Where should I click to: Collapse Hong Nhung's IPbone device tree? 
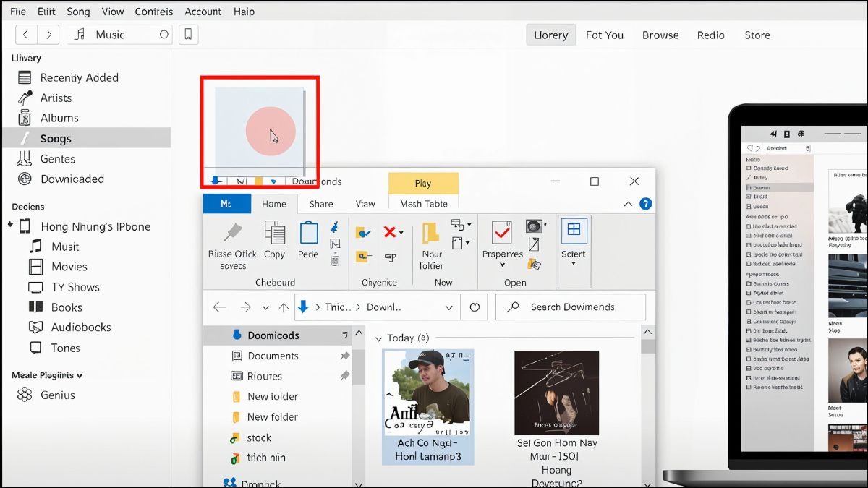(x=10, y=225)
